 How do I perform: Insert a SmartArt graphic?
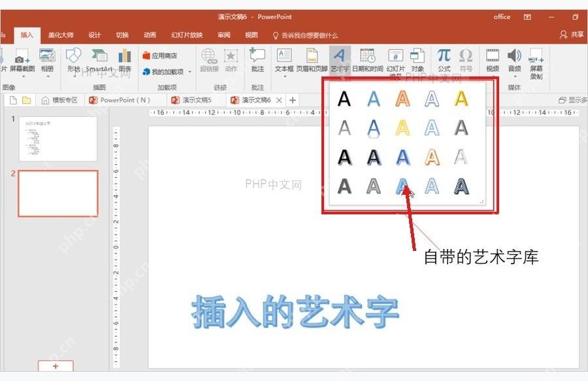click(x=99, y=60)
